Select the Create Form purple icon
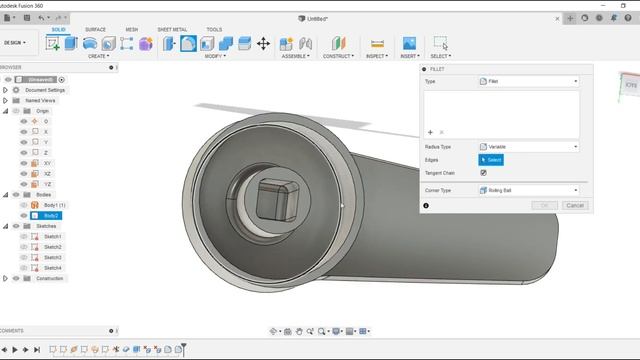The width and height of the screenshot is (640, 360). (x=146, y=44)
